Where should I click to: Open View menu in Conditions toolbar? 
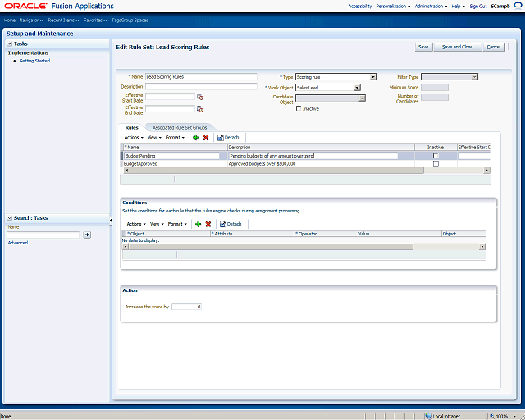[157, 224]
